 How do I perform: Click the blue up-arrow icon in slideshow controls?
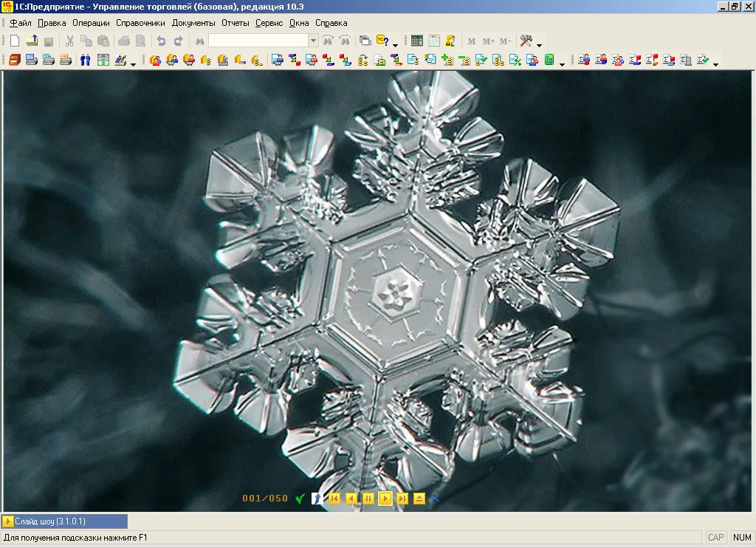(x=317, y=499)
